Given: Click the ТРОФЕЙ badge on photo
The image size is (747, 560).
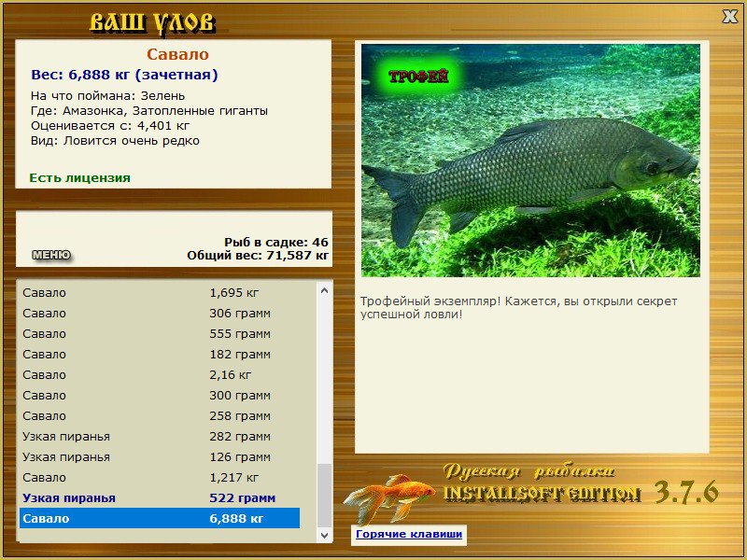Looking at the screenshot, I should pos(418,77).
